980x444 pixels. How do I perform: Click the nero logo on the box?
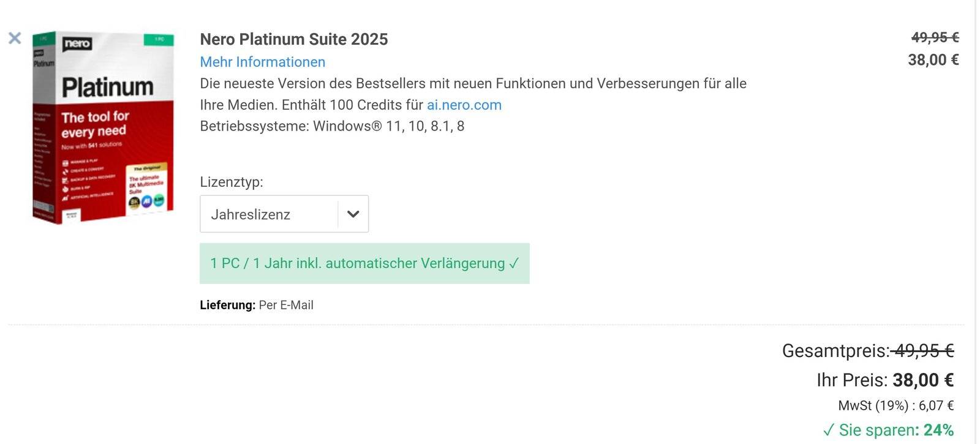pos(78,43)
